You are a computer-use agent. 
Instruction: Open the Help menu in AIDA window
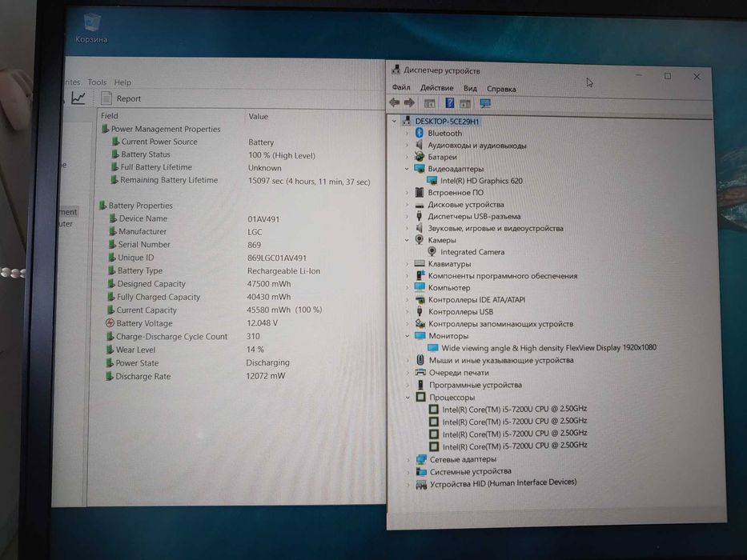122,82
